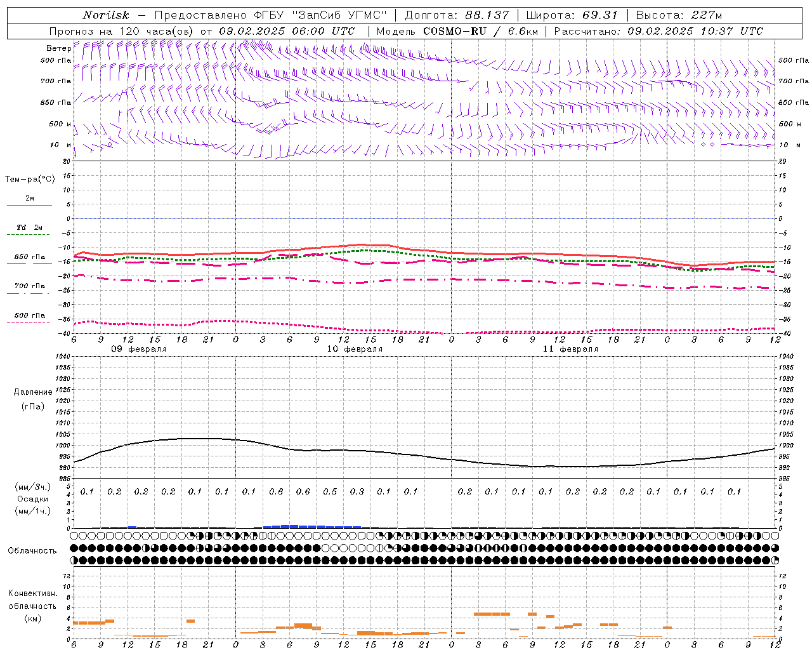The width and height of the screenshot is (812, 650).
Task: Click the 'Конвективн.' convective cloud label
Action: point(32,594)
